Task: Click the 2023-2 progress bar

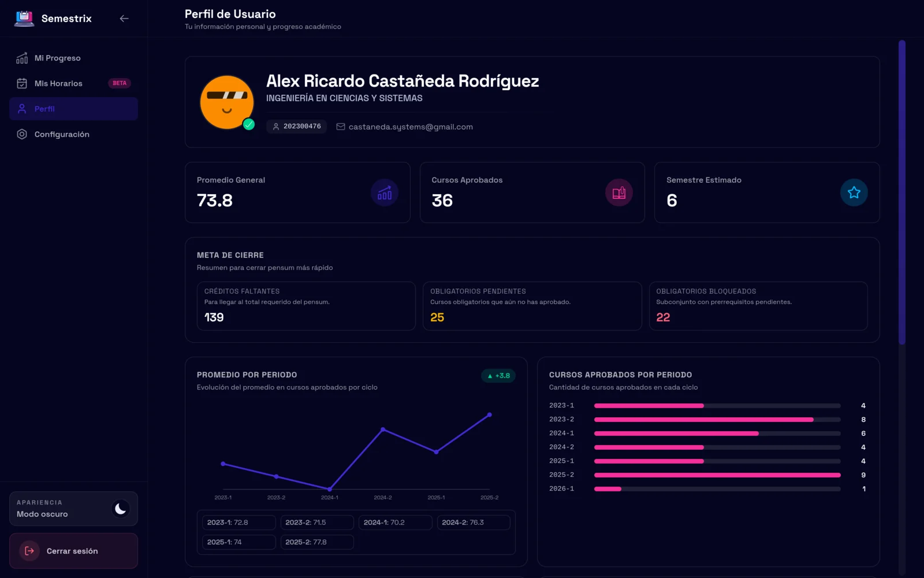Action: 717,420
